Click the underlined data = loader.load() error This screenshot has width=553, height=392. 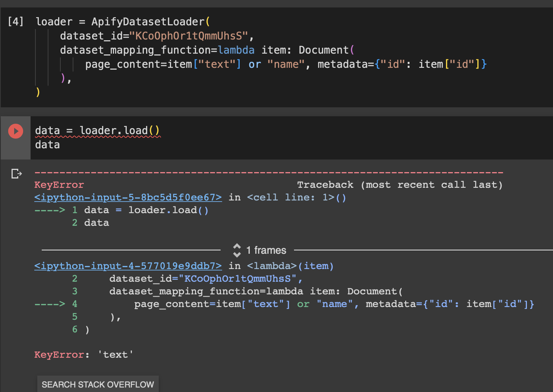[98, 130]
